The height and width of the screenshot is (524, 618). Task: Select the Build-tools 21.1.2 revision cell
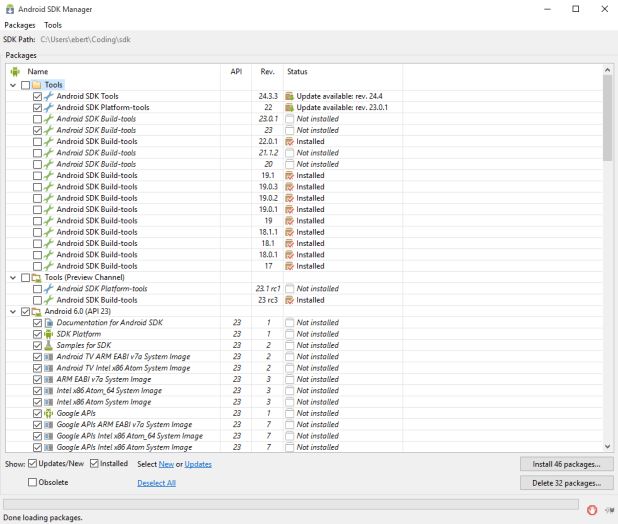pos(268,153)
